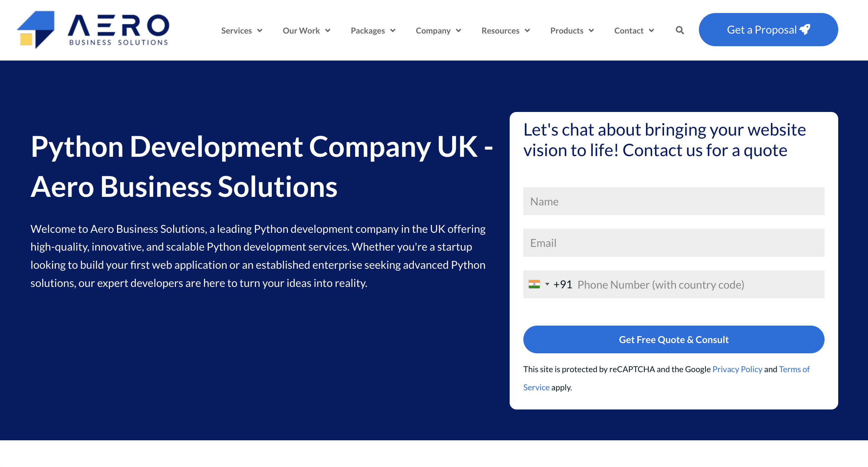
Task: Click the 'Let's chat about bringing' form heading
Action: [x=665, y=140]
